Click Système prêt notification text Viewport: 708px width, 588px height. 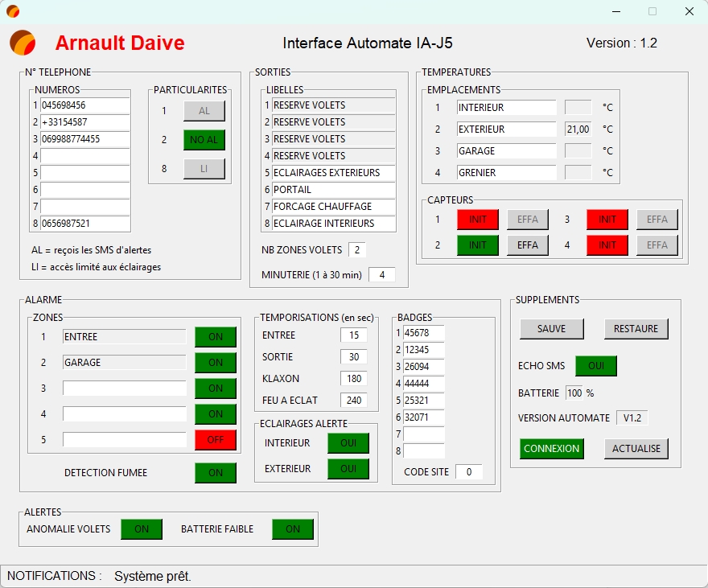153,576
